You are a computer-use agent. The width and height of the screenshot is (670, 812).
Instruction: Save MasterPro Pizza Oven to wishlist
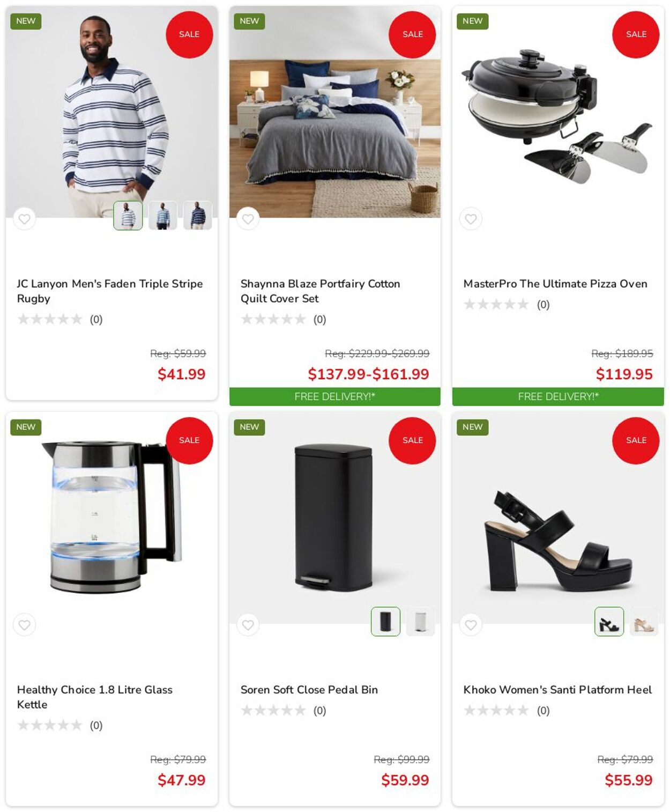coord(471,219)
